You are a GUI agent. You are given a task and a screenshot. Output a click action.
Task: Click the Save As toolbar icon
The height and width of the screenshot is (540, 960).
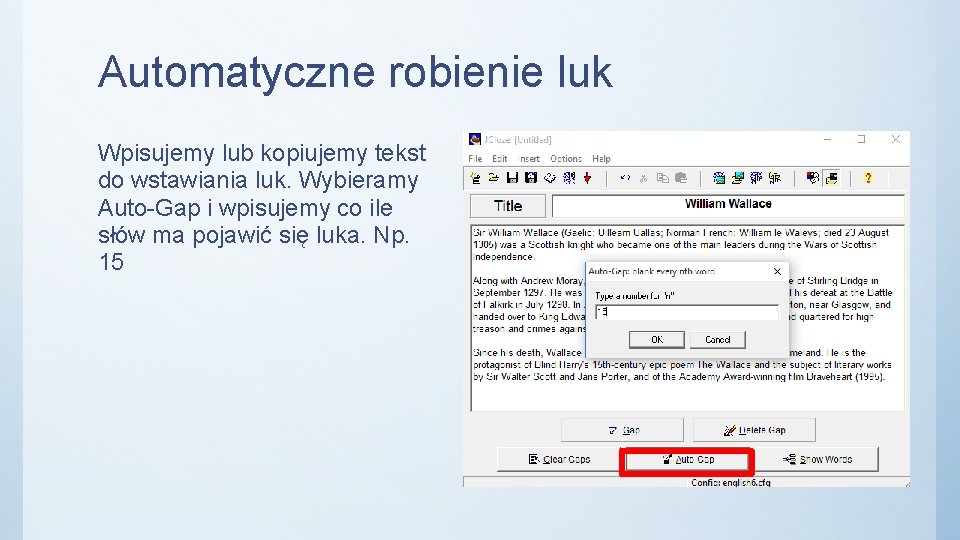point(531,178)
